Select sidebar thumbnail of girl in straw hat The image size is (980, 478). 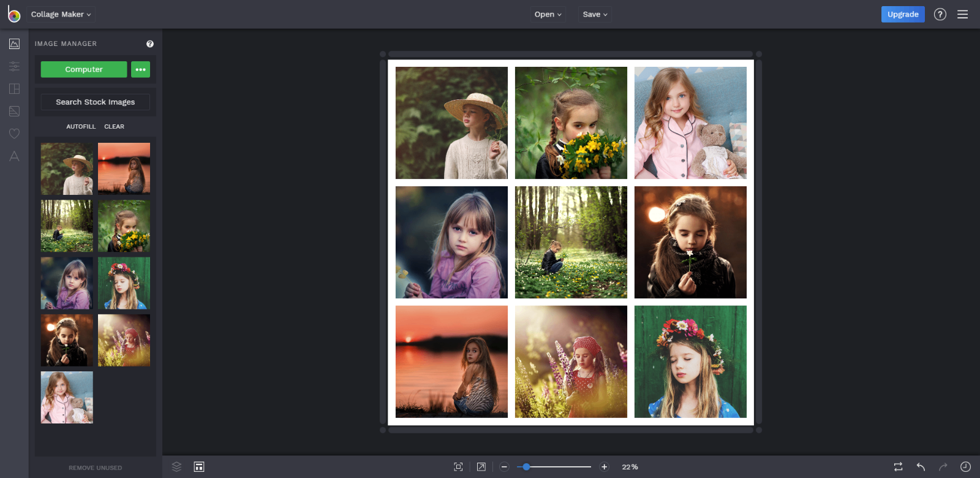click(x=67, y=169)
